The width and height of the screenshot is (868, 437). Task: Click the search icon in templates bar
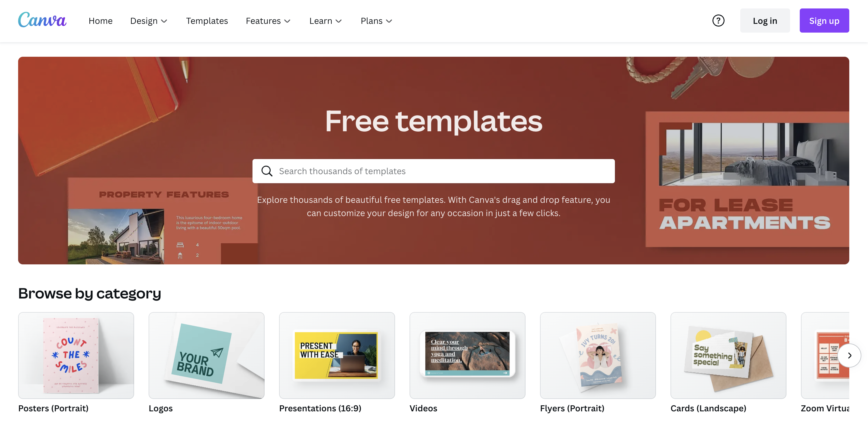pyautogui.click(x=266, y=171)
